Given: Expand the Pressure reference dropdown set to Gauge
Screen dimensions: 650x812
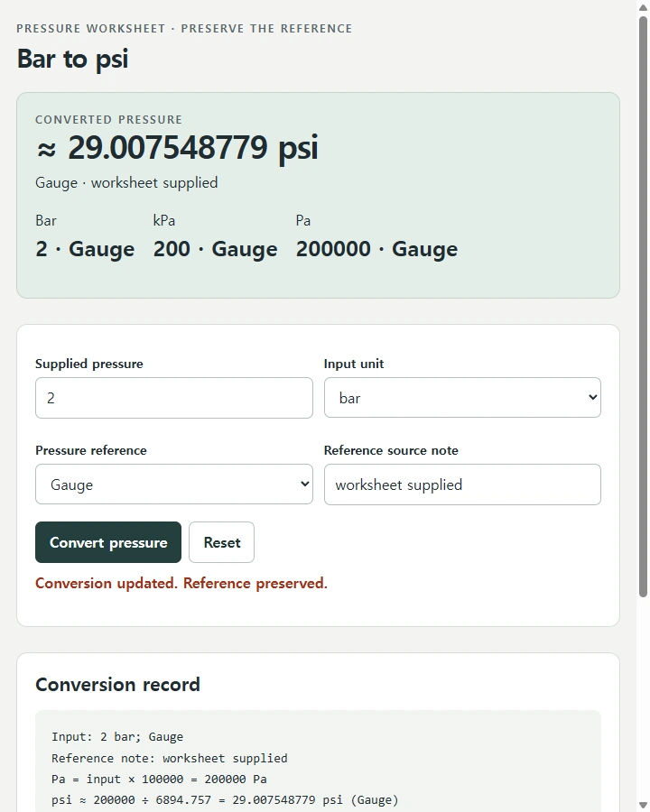Looking at the screenshot, I should tap(173, 484).
